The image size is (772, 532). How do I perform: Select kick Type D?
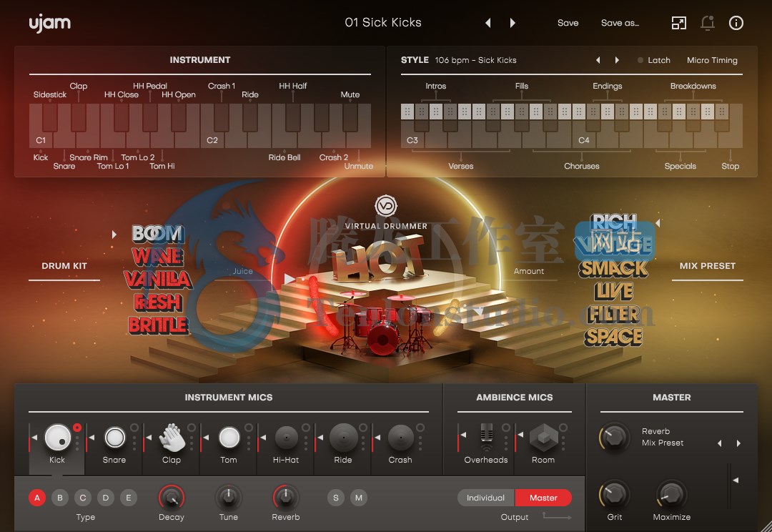point(105,498)
